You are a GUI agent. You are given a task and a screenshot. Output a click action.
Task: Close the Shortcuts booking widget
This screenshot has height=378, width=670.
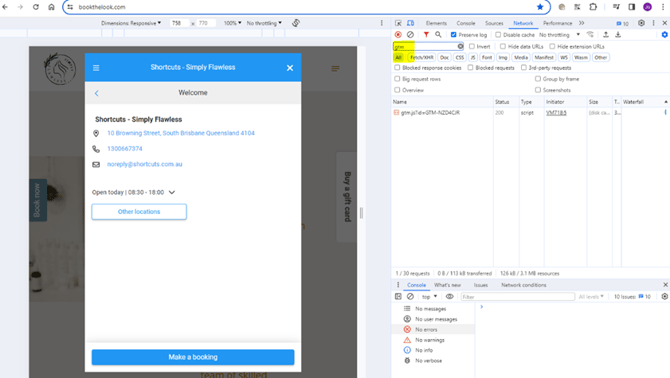[290, 68]
